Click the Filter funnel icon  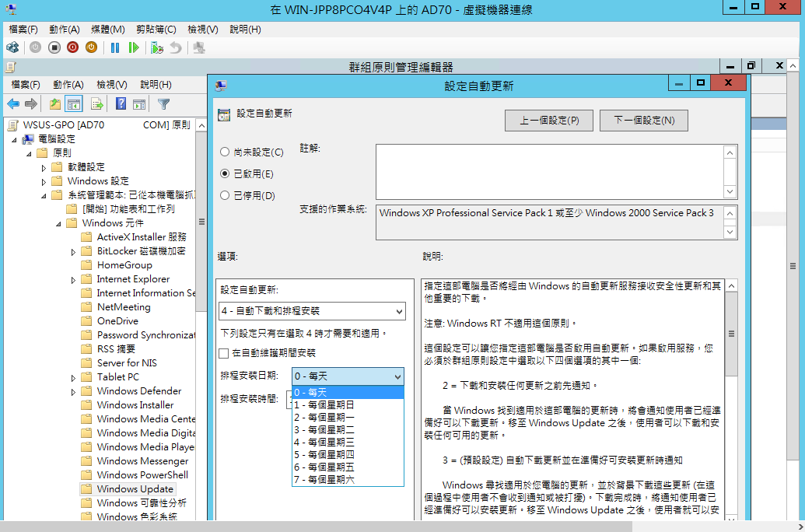[164, 104]
